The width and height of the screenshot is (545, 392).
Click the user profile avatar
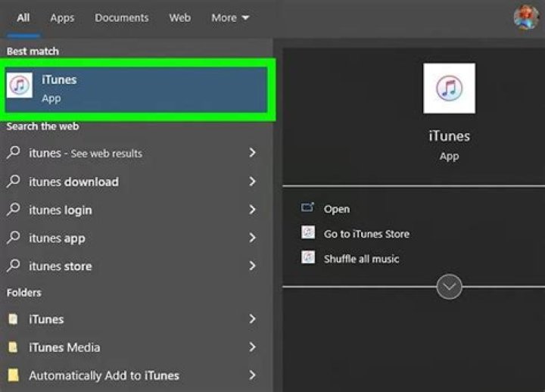coord(527,17)
